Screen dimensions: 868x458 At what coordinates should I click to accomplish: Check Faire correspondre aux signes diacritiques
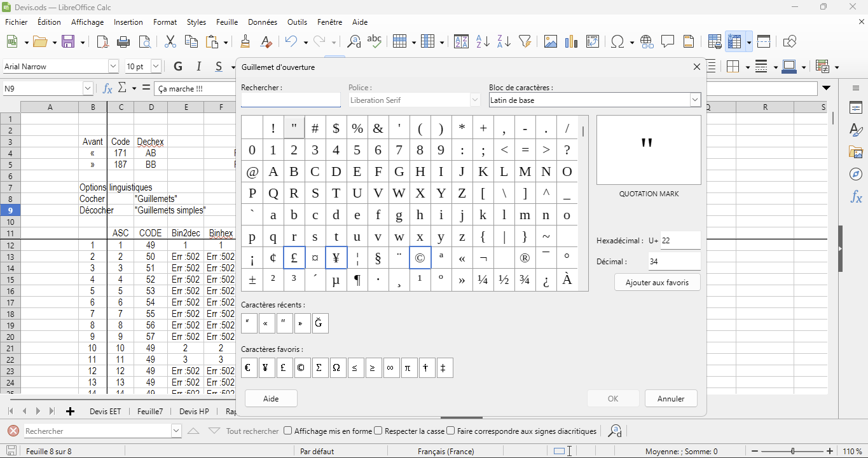[451, 431]
